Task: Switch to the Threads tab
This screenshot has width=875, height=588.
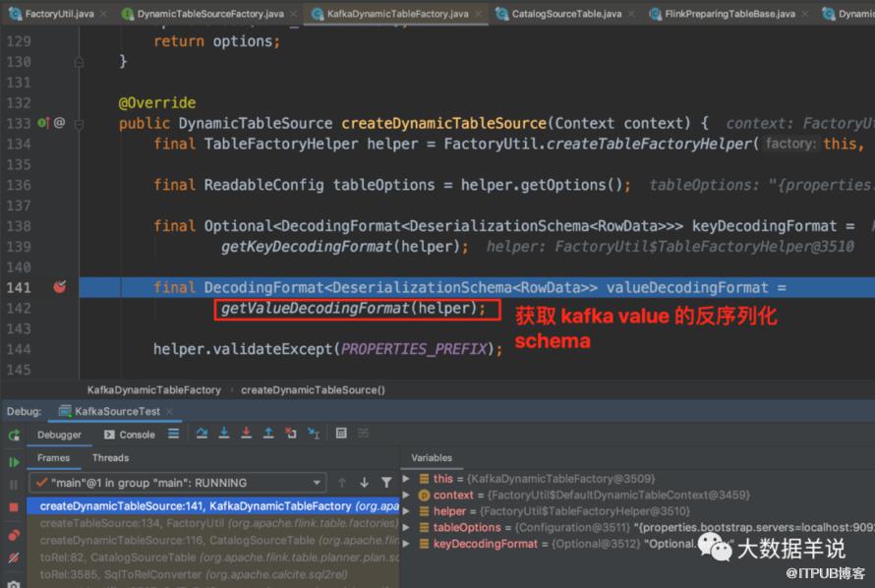Action: 110,458
